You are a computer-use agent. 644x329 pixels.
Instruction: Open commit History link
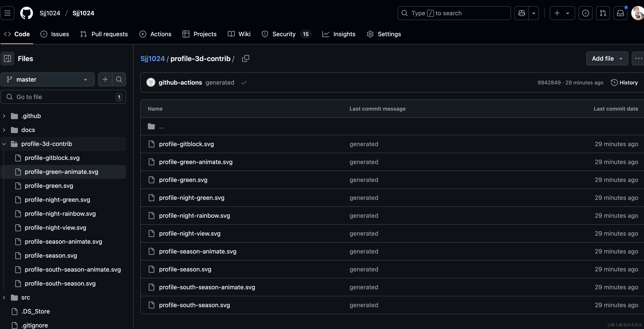pos(624,82)
